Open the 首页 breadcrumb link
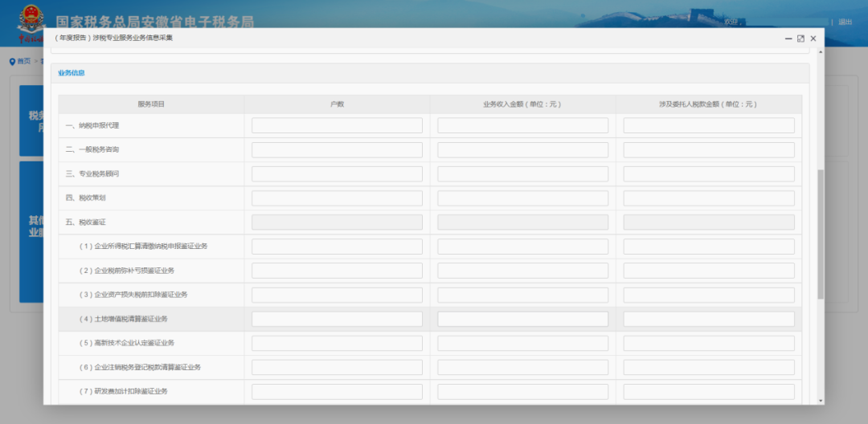 [x=24, y=62]
